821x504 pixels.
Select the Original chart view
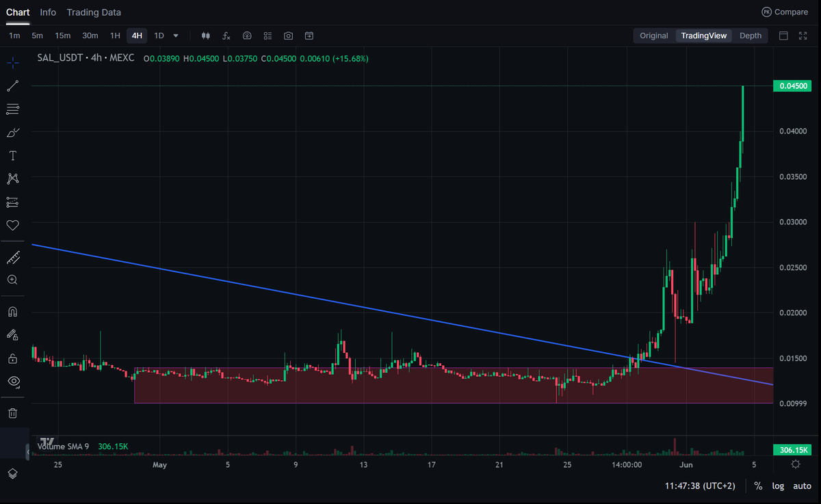click(654, 36)
